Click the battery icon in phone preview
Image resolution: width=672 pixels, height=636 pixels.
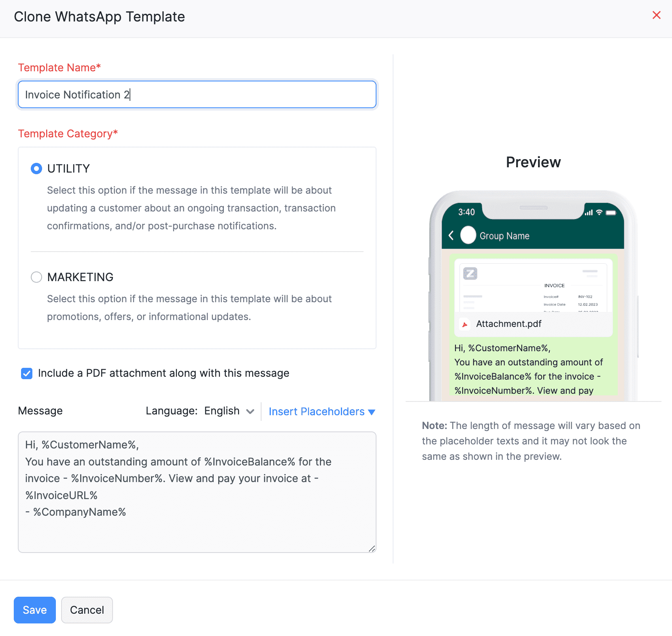pyautogui.click(x=610, y=213)
